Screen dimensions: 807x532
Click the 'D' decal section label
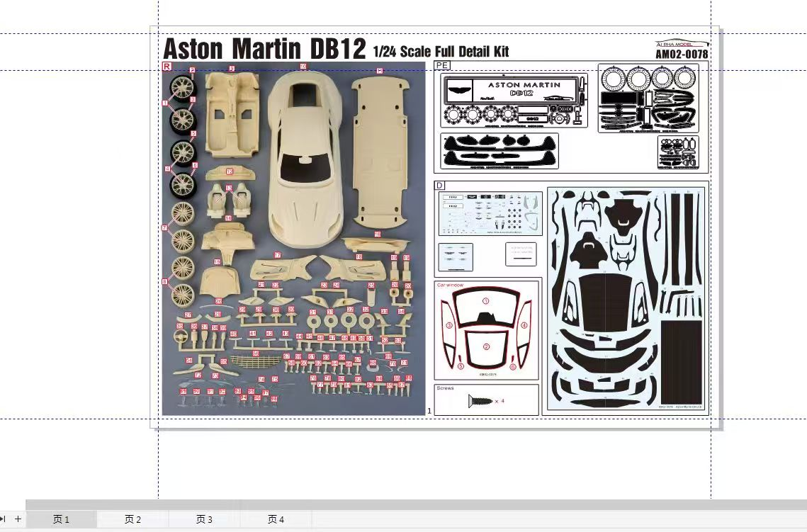pos(439,185)
